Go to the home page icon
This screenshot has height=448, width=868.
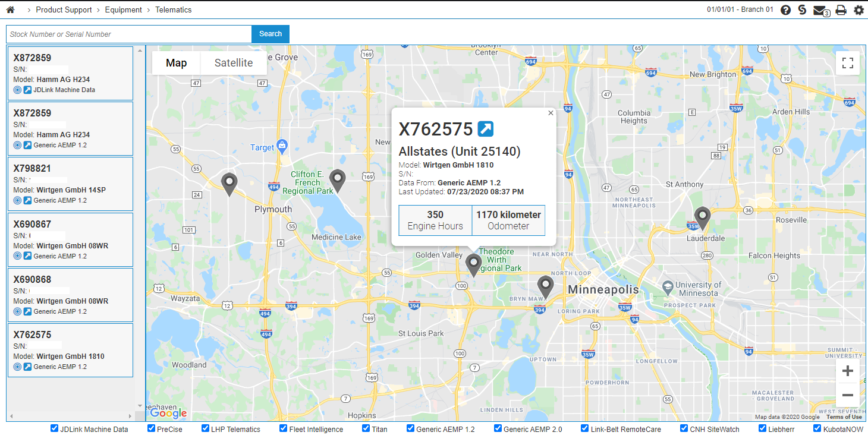pos(10,10)
